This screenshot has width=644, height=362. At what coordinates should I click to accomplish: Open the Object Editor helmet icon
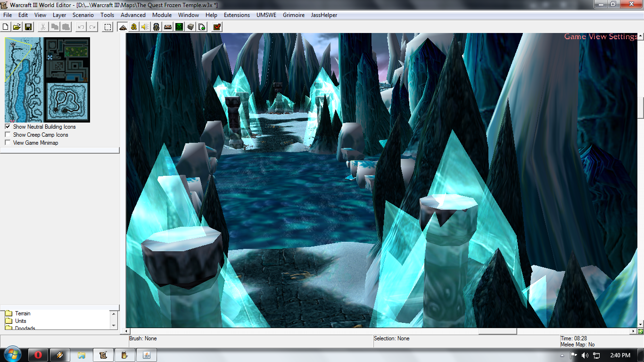point(157,27)
